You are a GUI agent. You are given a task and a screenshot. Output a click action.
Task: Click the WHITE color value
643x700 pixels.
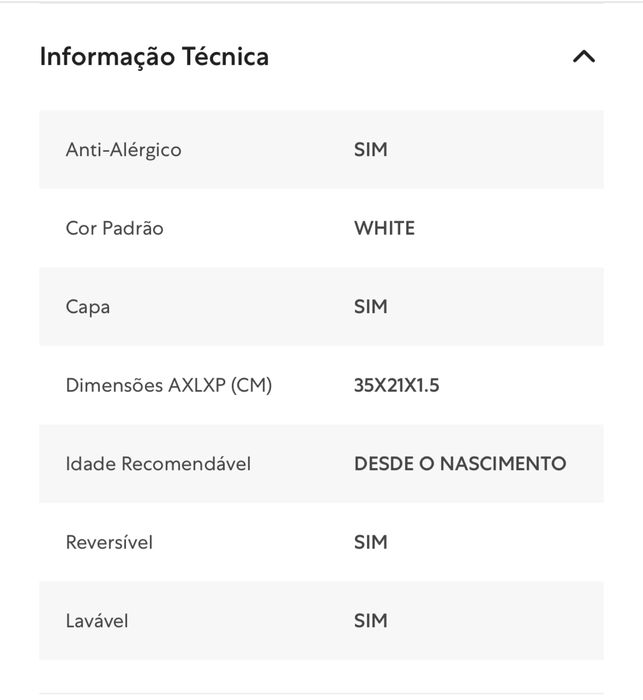[384, 228]
